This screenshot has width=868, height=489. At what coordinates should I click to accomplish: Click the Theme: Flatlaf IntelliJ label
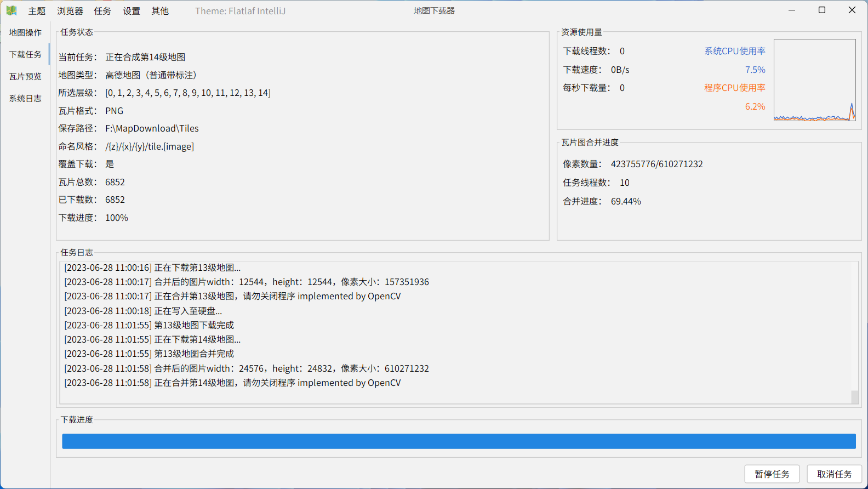240,11
